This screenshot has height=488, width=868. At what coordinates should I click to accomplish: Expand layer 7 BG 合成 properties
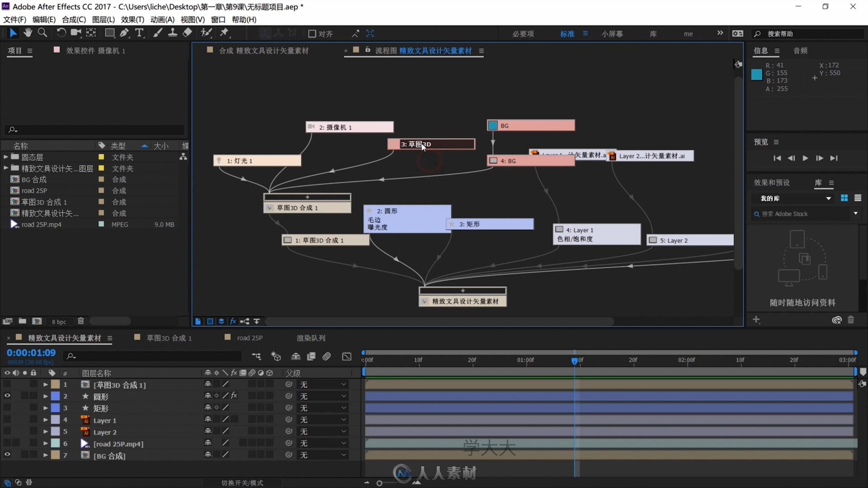click(46, 455)
